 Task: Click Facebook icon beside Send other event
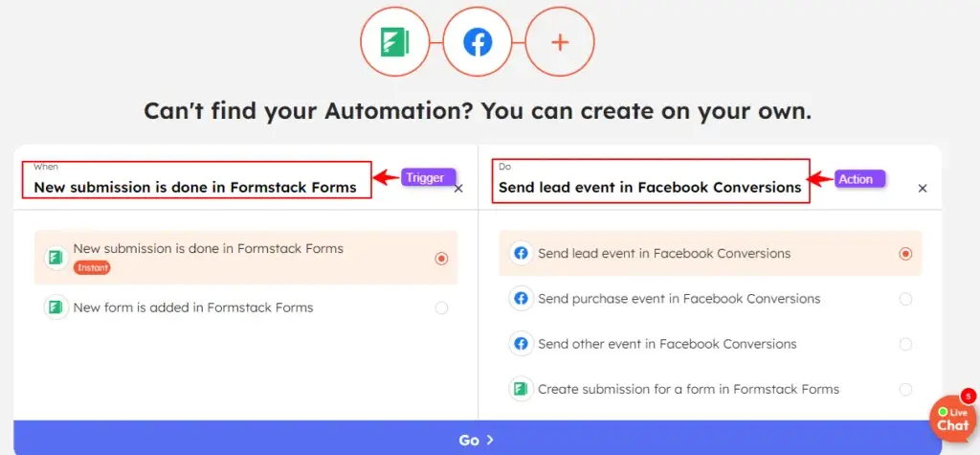[x=522, y=344]
